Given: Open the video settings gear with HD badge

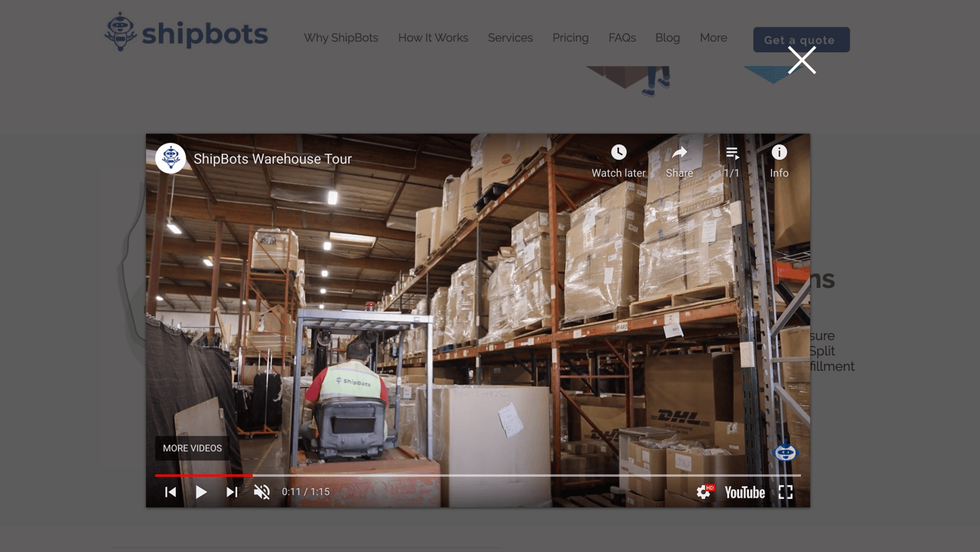Looking at the screenshot, I should point(705,492).
